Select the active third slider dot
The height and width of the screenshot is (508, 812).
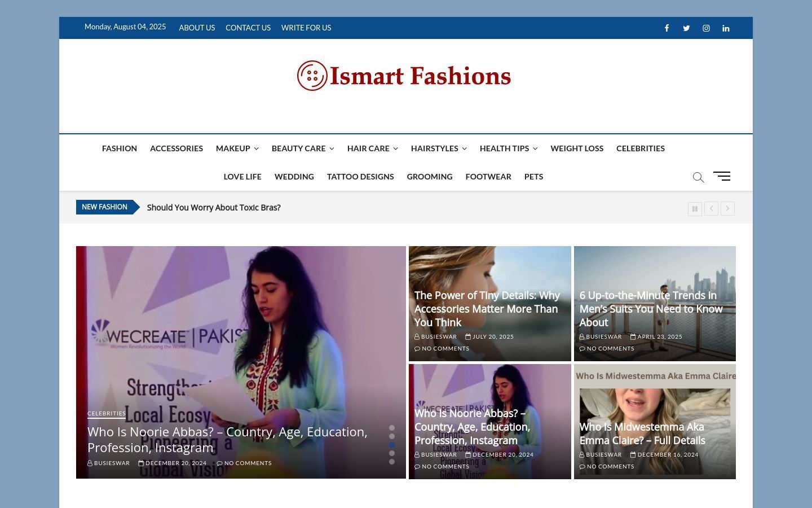[392, 445]
